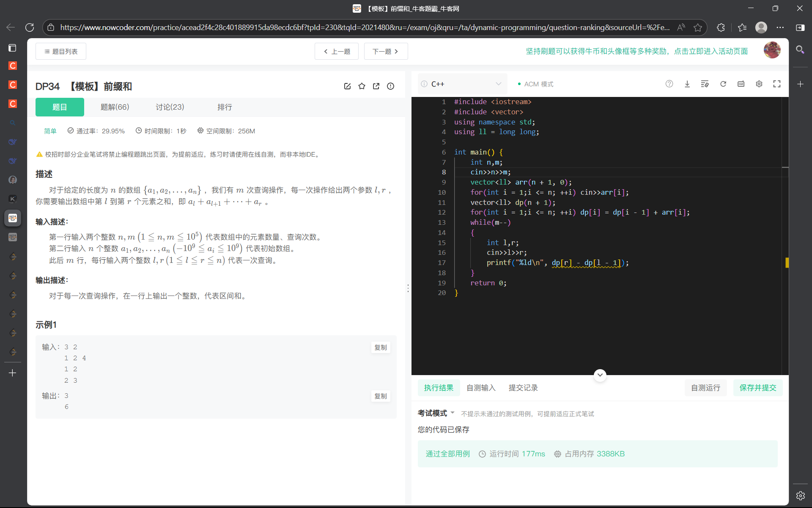Viewport: 812px width, 508px height.
Task: Open editor settings gear
Action: coord(759,84)
